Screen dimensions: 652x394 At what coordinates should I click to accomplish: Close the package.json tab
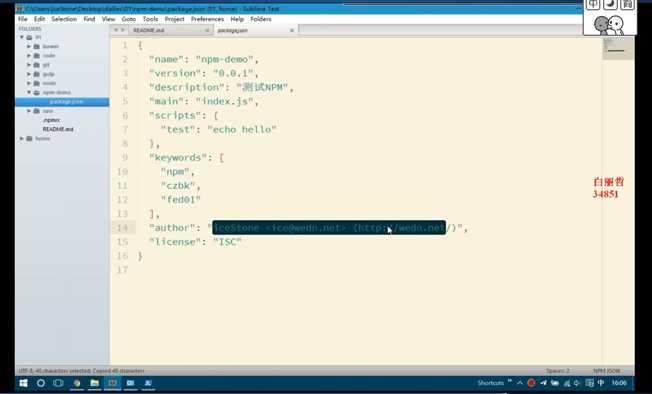coord(291,30)
